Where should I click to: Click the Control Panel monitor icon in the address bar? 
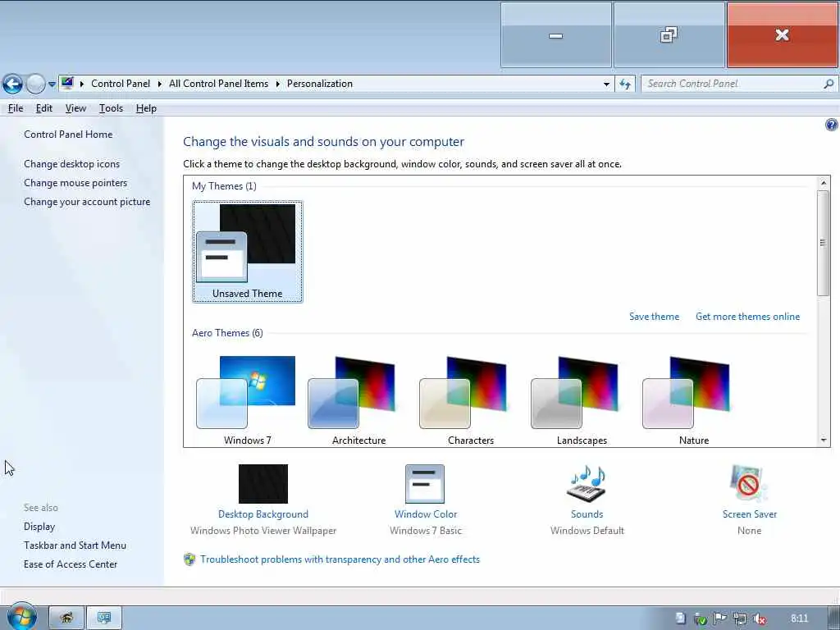pyautogui.click(x=67, y=84)
